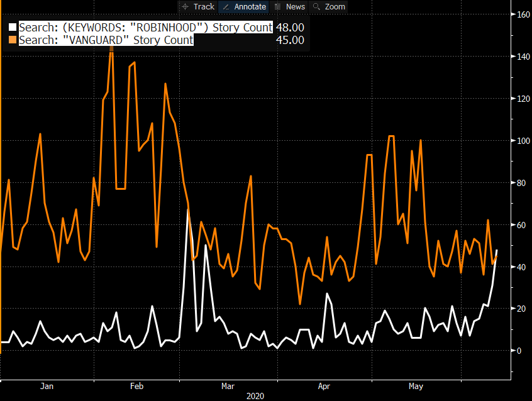Click the 2020 year label
532x401 pixels.
255,396
